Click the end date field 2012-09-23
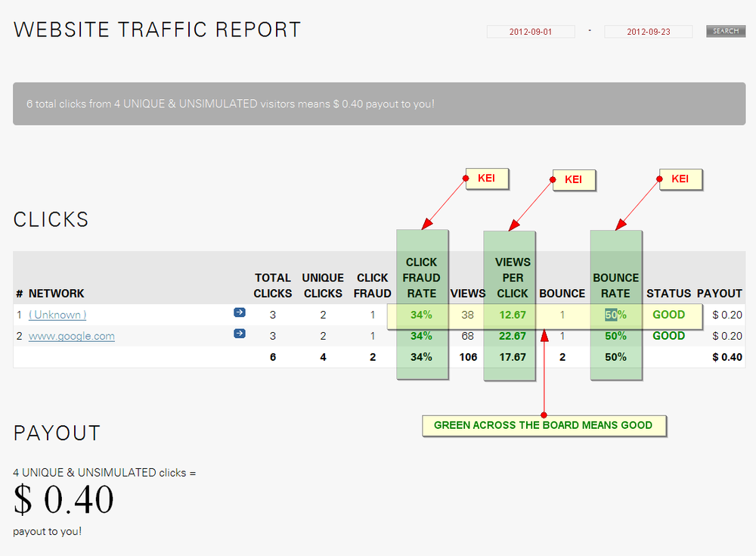756x556 pixels. 648,32
